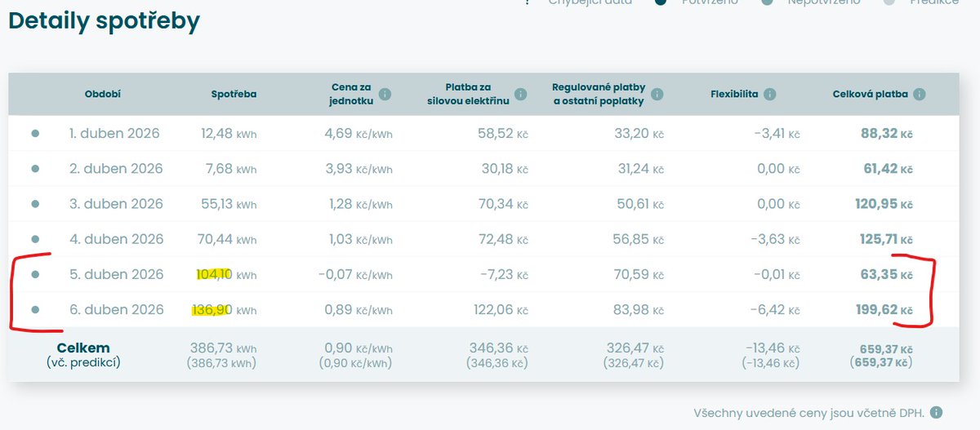Viewport: 980px width, 430px height.
Task: Open info icon beside Platba za silovou elektřinu
Action: (x=519, y=94)
